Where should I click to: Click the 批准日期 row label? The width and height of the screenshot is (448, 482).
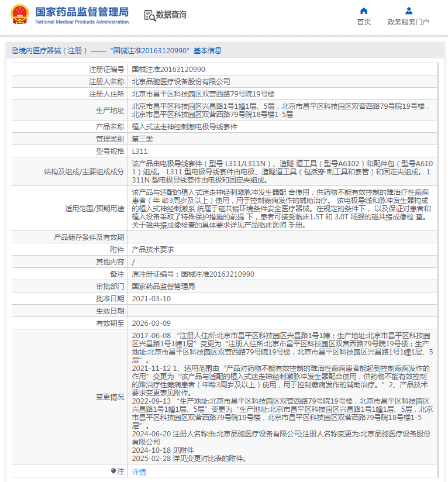click(x=110, y=299)
